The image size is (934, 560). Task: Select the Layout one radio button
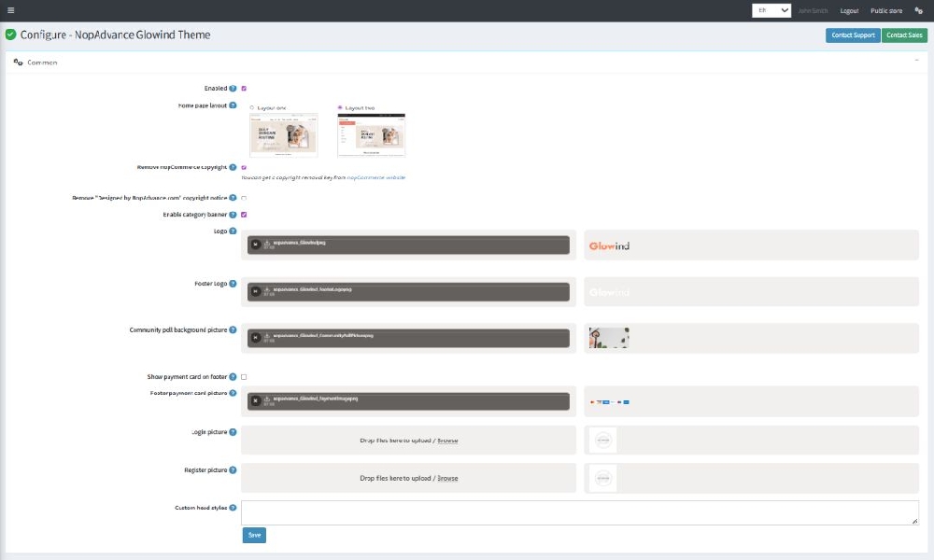point(250,106)
